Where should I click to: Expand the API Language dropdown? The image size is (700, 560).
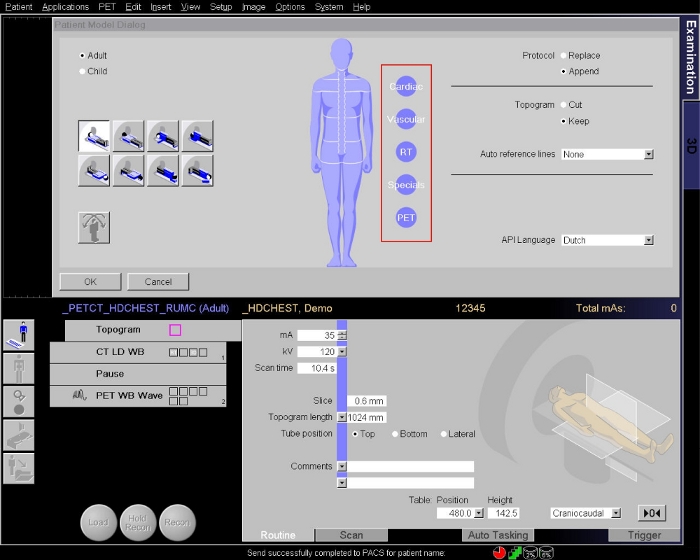pyautogui.click(x=648, y=240)
